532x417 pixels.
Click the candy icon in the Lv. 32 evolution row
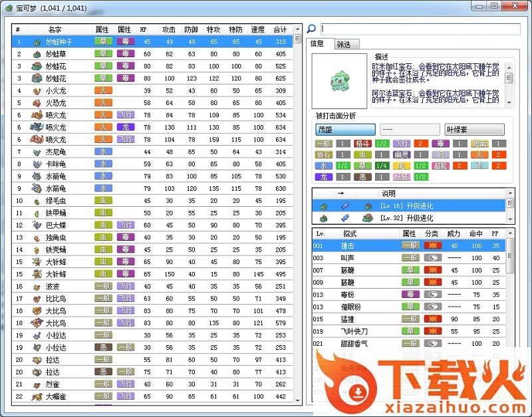[x=345, y=218]
